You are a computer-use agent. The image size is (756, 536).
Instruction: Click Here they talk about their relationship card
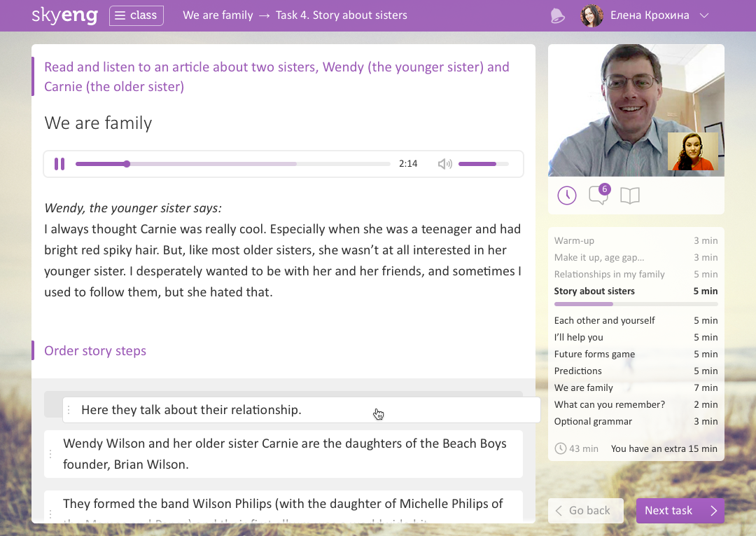(301, 410)
